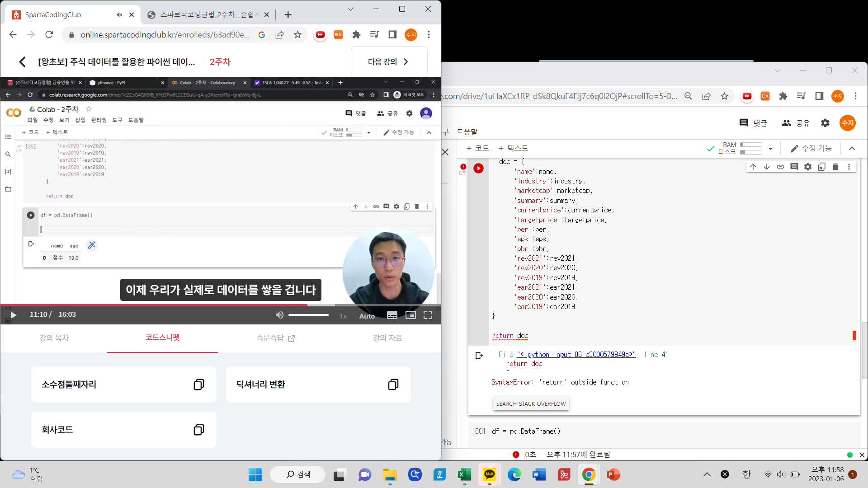Click spartacodingclub URL address bar
Screen dimensions: 868x488
click(x=165, y=35)
